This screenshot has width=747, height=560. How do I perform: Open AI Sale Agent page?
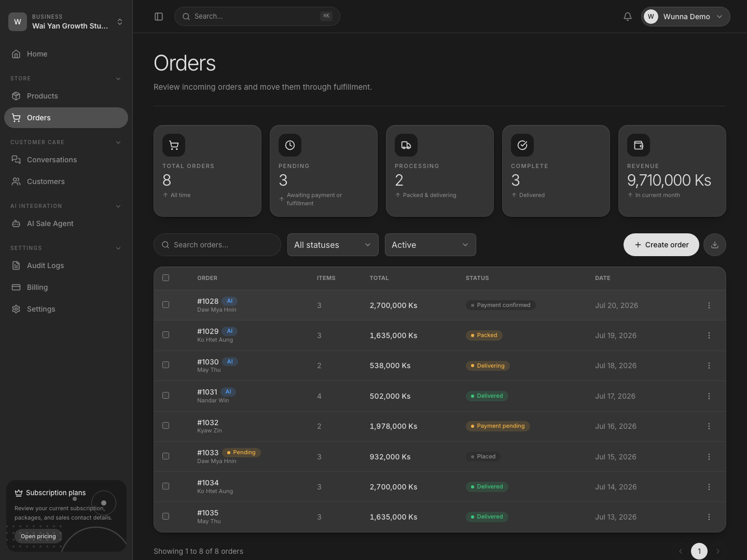(x=66, y=223)
